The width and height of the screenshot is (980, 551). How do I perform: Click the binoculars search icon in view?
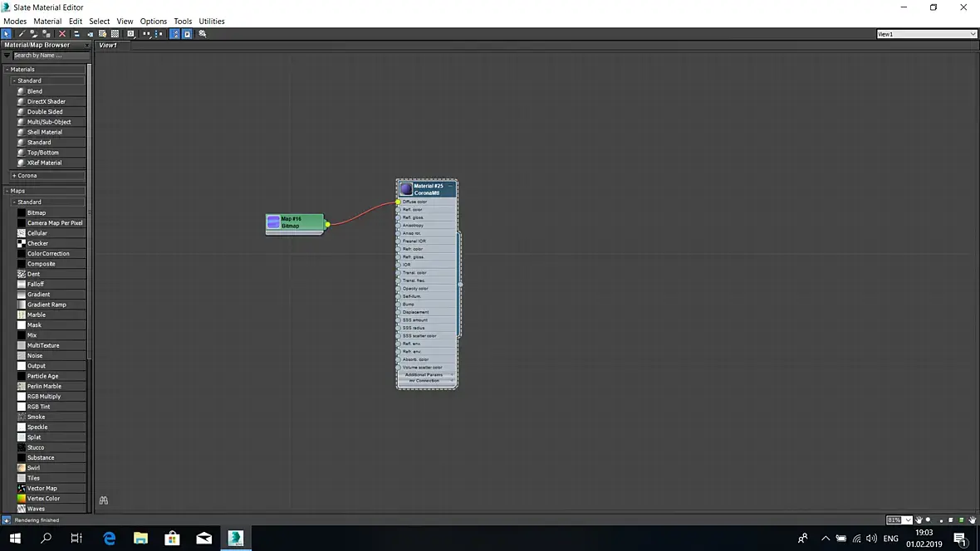click(x=104, y=500)
